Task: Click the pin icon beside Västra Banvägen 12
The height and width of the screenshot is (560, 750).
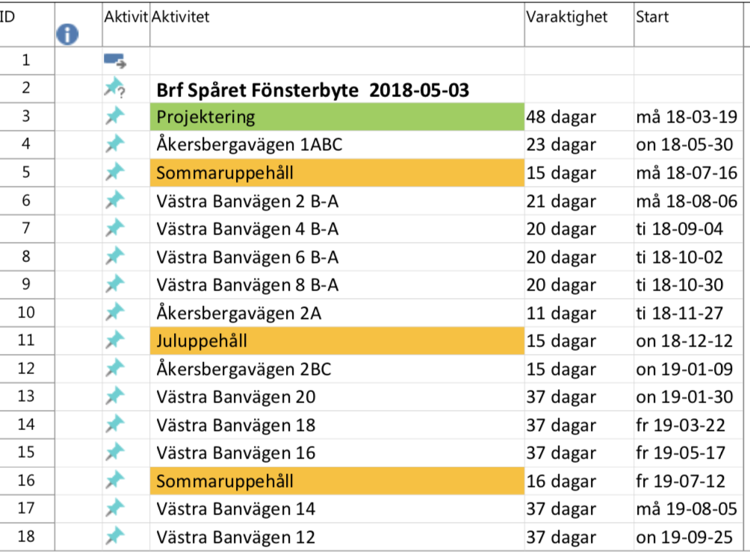Action: 114,536
